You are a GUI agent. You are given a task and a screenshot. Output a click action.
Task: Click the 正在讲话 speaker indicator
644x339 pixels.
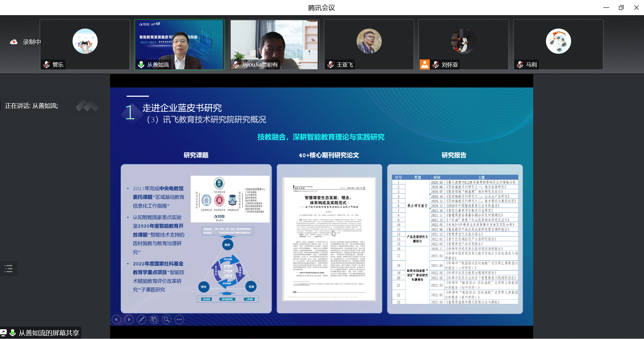tap(32, 106)
